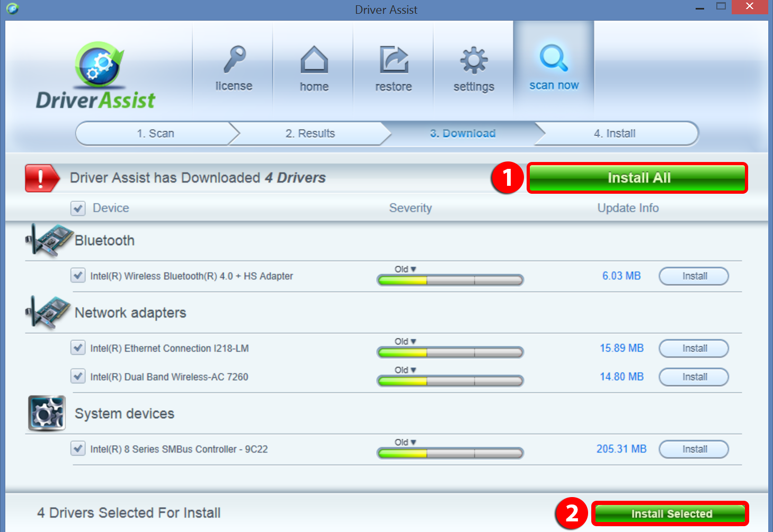
Task: Go to the home house icon
Action: (x=314, y=59)
